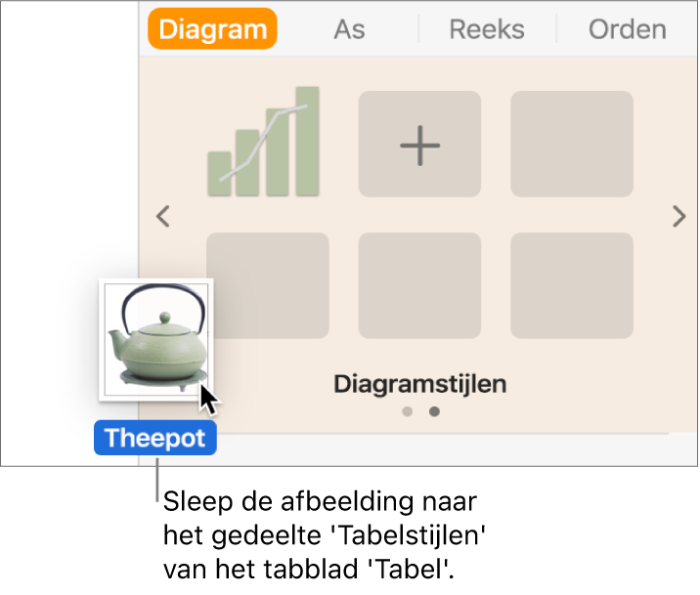Viewport: 700px width, 595px height.
Task: Click the Diagramstijlen heading
Action: [x=420, y=383]
